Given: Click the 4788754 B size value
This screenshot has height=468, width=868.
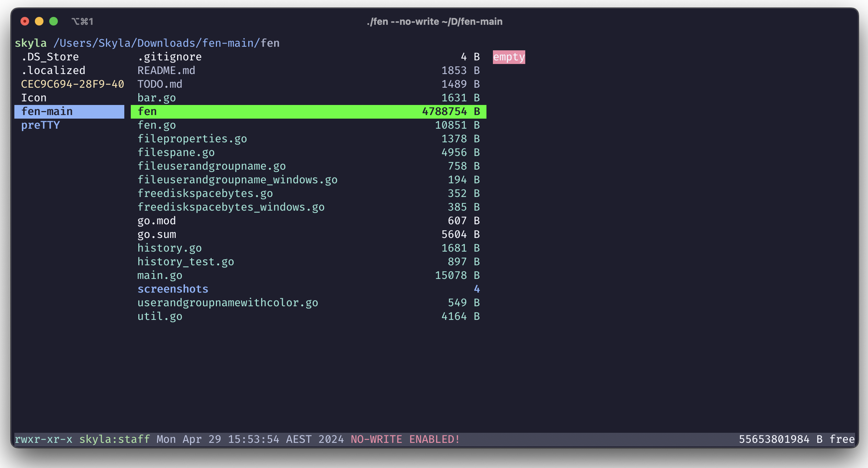Looking at the screenshot, I should pyautogui.click(x=451, y=111).
